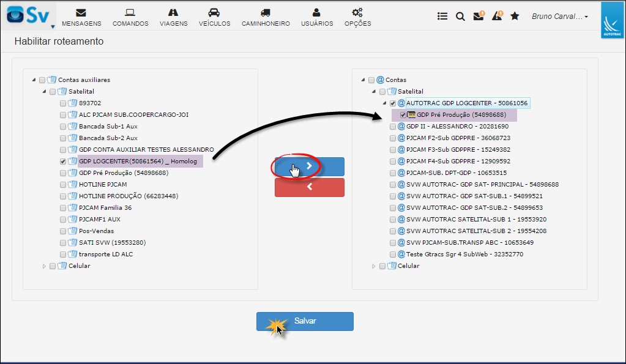This screenshot has height=364, width=626.
Task: Click the @ icon of SVW PJCAM-SUB.TRANSP ABC
Action: pos(401,243)
